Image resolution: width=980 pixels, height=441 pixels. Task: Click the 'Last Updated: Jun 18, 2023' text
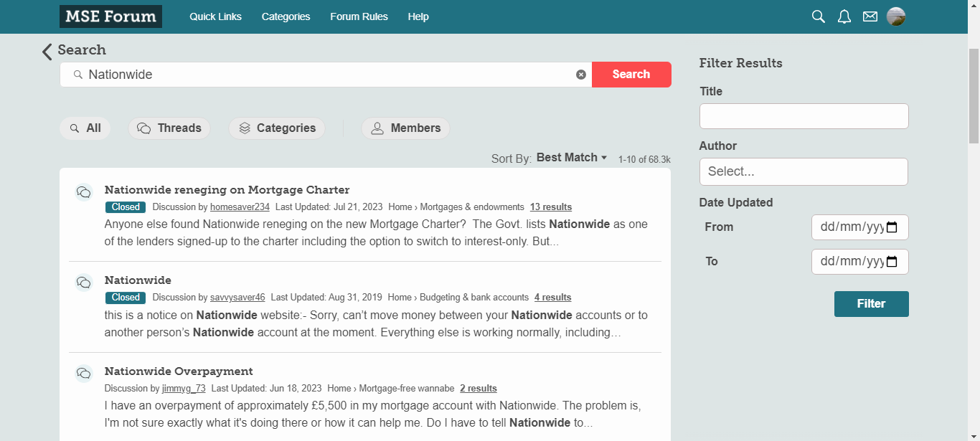coord(266,389)
